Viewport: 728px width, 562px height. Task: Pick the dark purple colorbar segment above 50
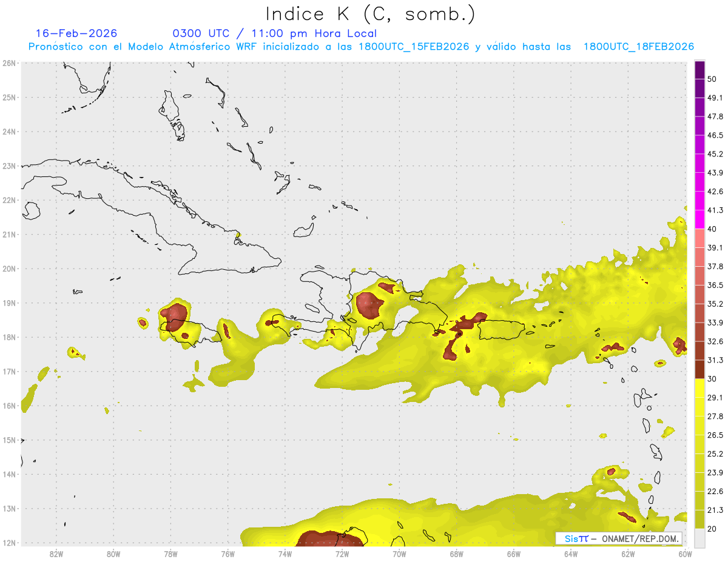click(699, 70)
